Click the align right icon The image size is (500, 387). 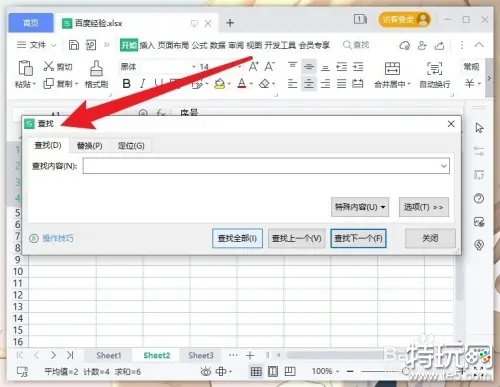pyautogui.click(x=325, y=83)
